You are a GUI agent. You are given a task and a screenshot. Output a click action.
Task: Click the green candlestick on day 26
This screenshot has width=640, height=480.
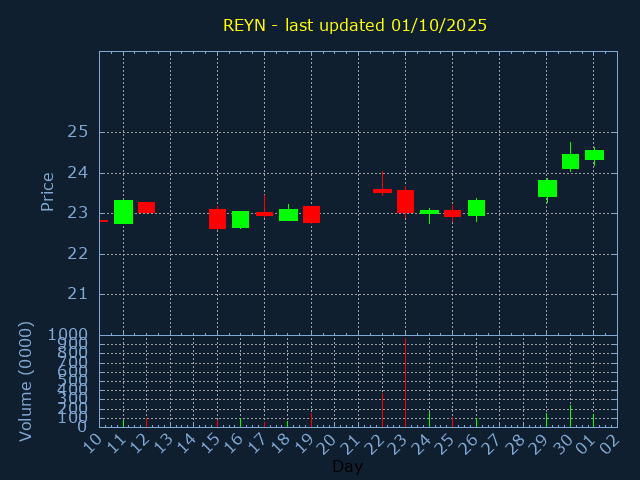coord(476,207)
